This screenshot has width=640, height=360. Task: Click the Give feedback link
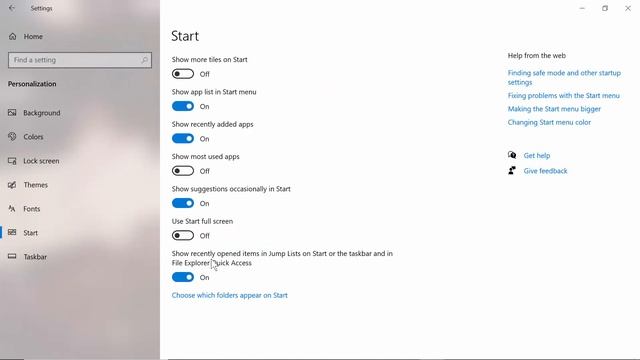click(x=545, y=171)
